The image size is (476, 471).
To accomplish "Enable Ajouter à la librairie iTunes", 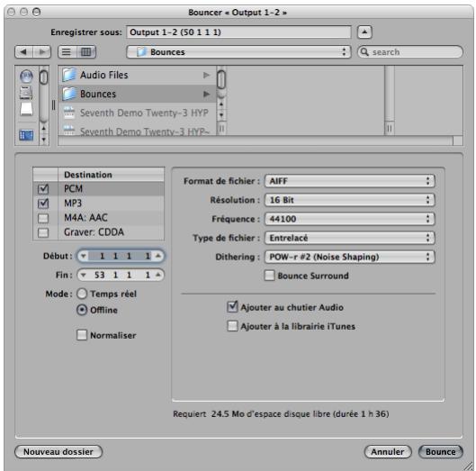I will [x=232, y=326].
